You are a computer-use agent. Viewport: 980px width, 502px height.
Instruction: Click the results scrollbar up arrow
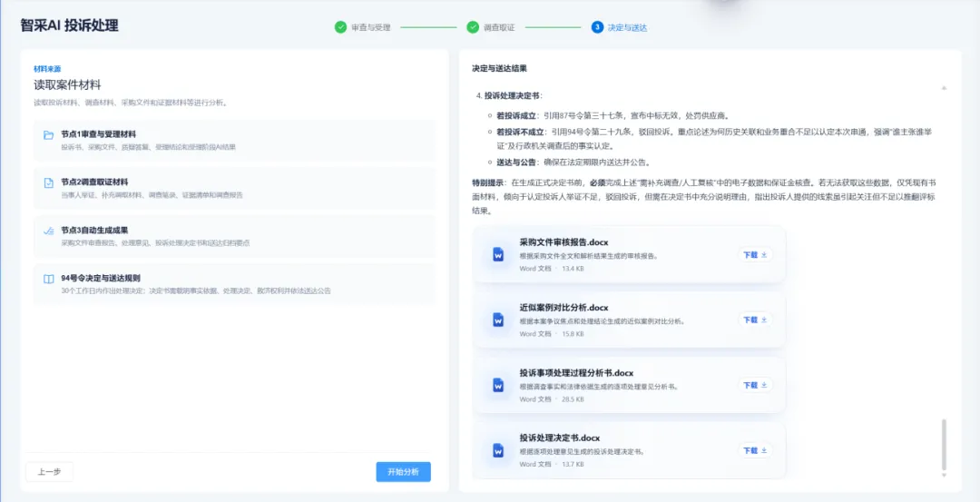pos(944,88)
